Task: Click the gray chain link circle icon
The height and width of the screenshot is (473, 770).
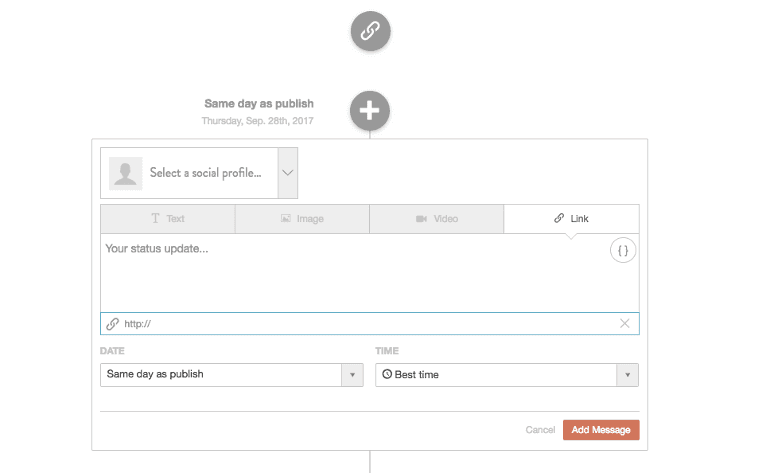Action: pyautogui.click(x=370, y=31)
